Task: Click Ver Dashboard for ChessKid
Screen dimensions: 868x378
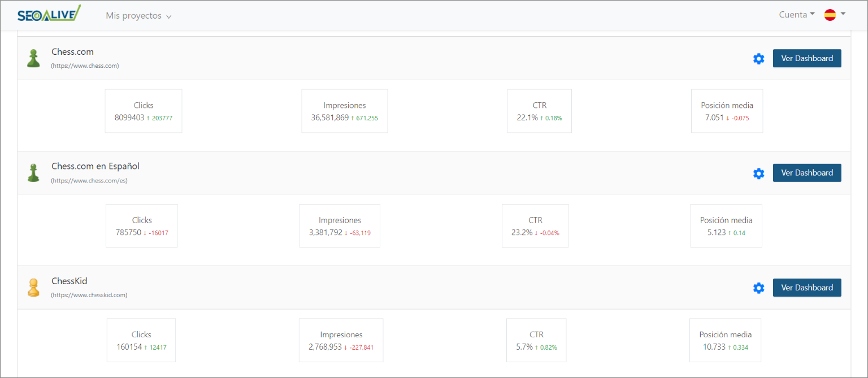Action: pos(807,287)
